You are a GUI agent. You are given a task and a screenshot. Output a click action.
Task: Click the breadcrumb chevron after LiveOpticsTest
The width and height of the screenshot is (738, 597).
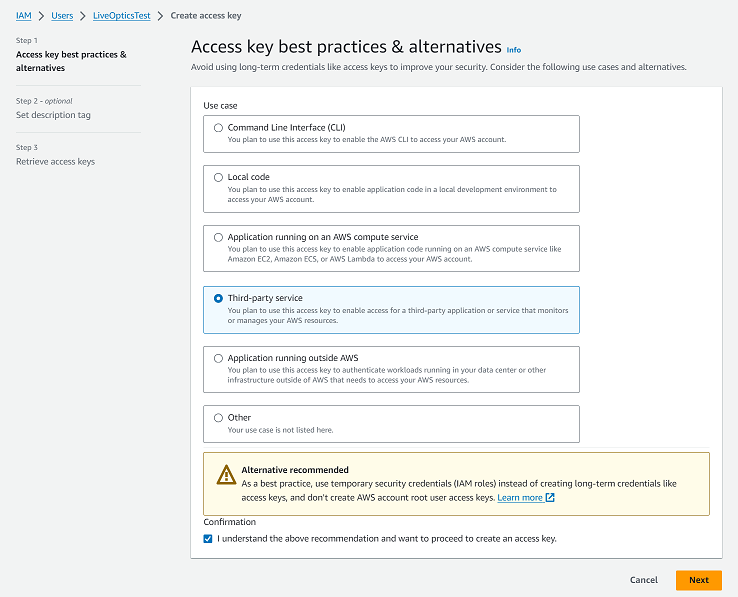[160, 16]
